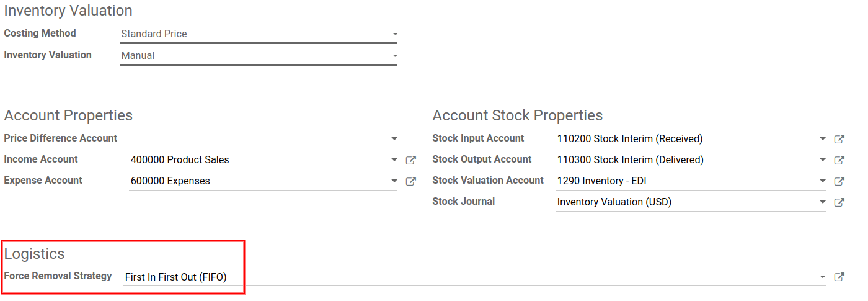The width and height of the screenshot is (868, 301).
Task: Open external link for Expense Account
Action: pyautogui.click(x=410, y=181)
